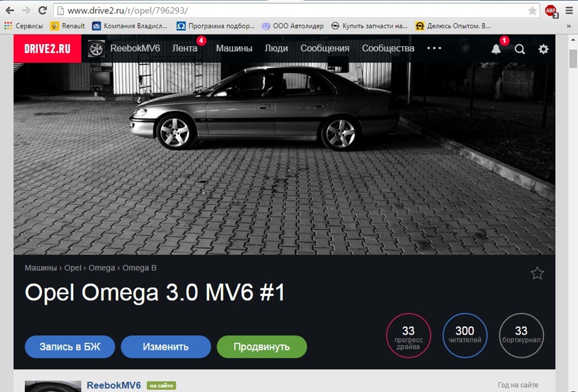Open the ReebokMV6 owner link below
The width and height of the screenshot is (578, 392).
114,385
